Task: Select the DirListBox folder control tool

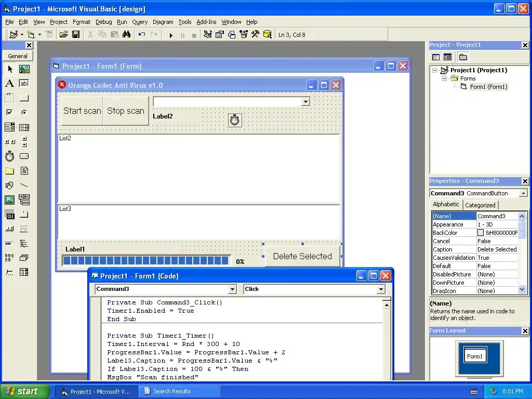Action: (x=10, y=170)
